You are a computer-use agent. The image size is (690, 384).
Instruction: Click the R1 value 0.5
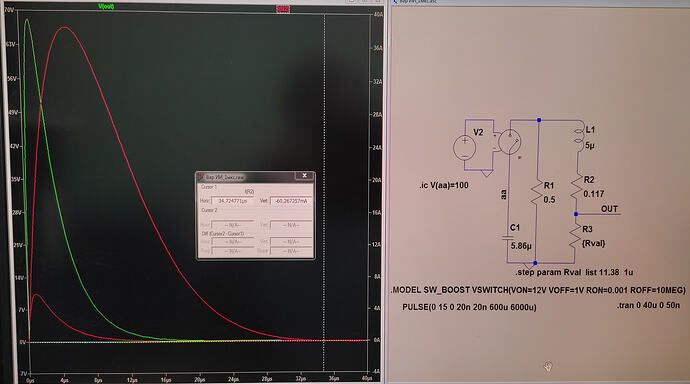tap(549, 200)
